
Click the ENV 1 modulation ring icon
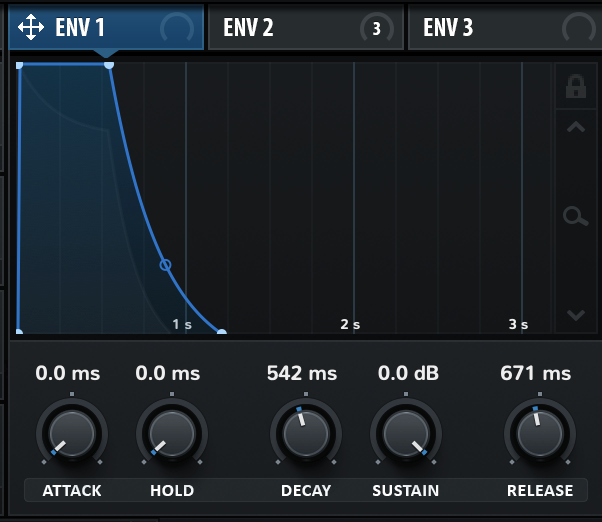click(x=178, y=28)
